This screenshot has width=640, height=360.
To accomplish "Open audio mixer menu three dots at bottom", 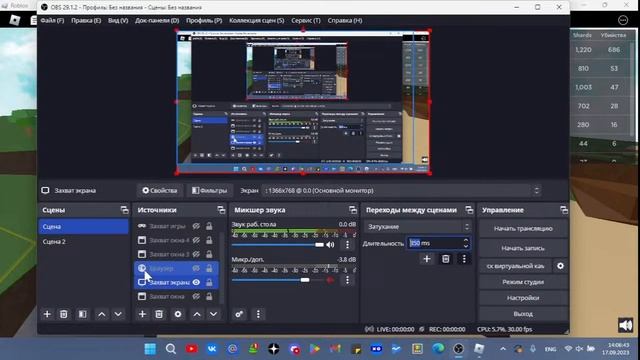I will [x=258, y=314].
